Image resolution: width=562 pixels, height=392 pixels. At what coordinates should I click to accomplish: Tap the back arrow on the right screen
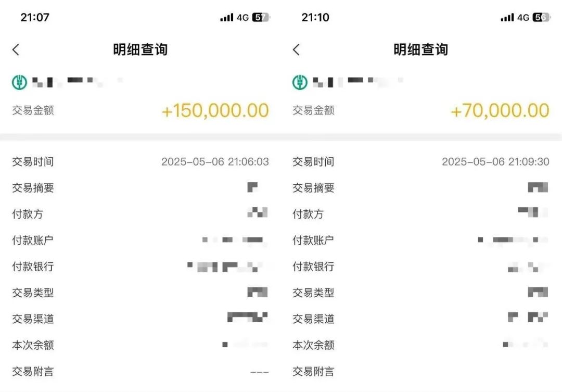pyautogui.click(x=297, y=49)
